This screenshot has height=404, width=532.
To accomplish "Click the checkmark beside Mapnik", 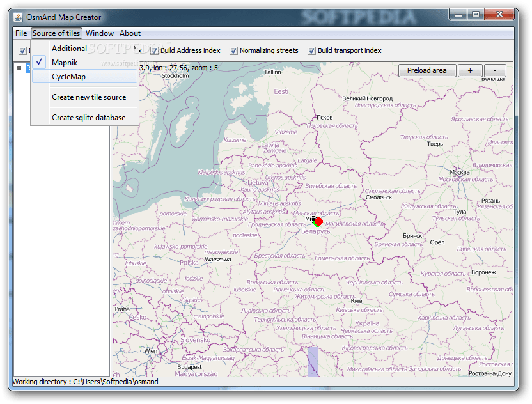I will pos(40,62).
